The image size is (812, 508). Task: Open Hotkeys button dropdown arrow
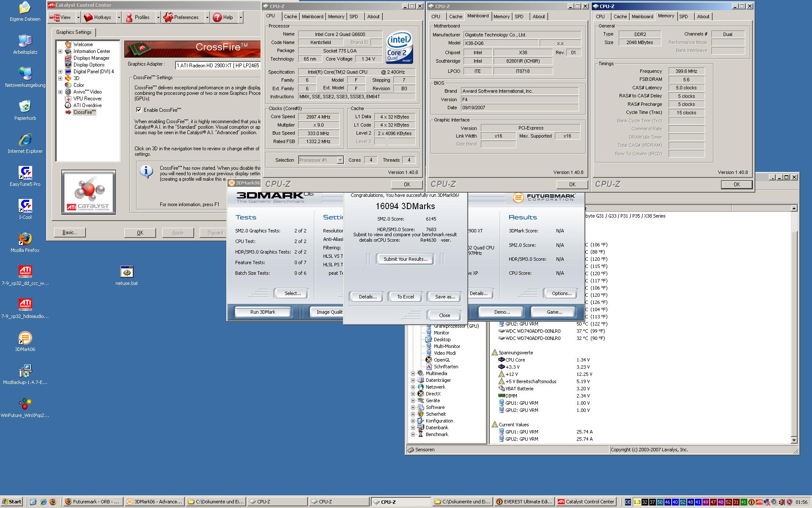click(x=119, y=17)
